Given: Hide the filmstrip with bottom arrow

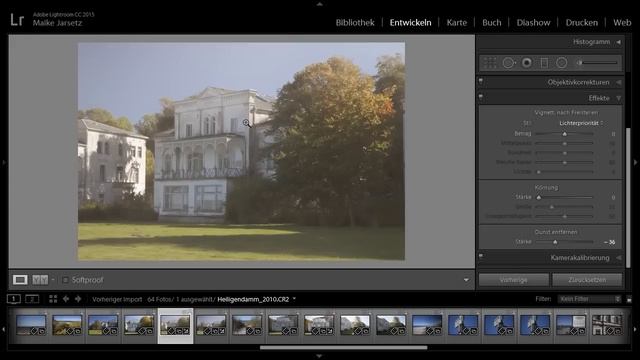Looking at the screenshot, I should click(x=320, y=356).
